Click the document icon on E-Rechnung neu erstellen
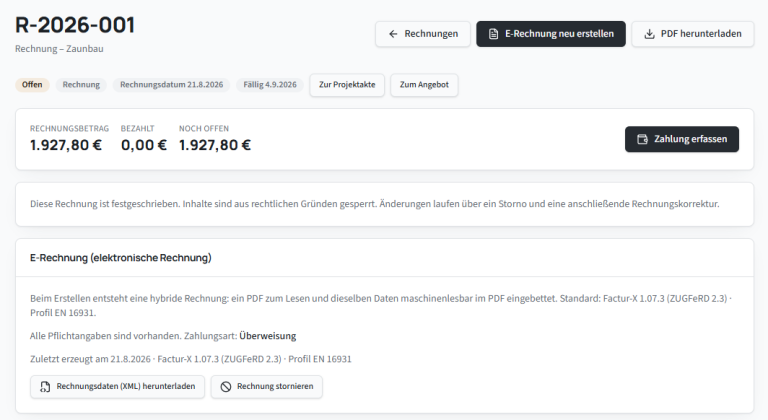The height and width of the screenshot is (420, 768). [493, 34]
